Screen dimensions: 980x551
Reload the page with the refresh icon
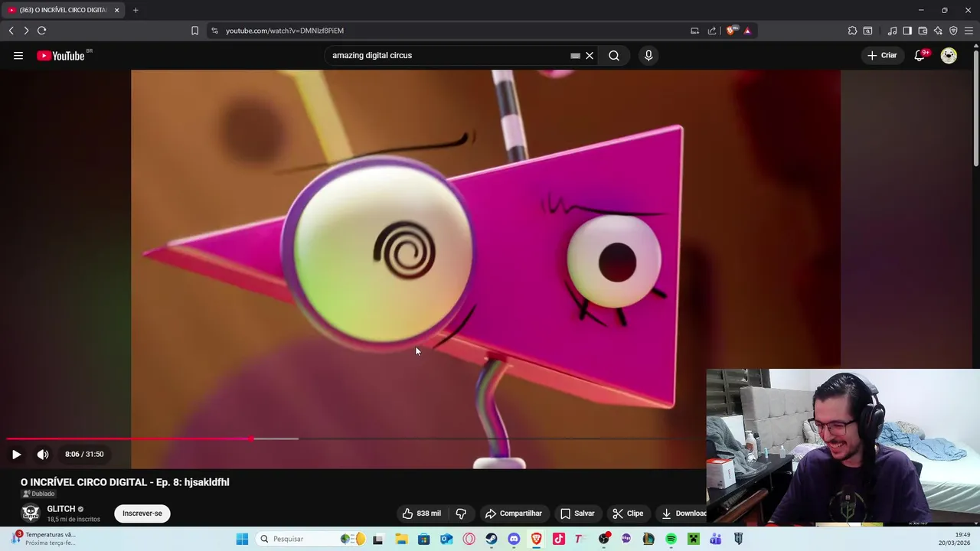pos(41,31)
